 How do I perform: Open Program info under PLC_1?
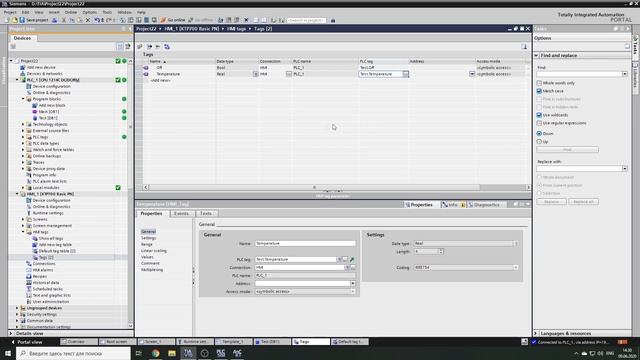point(44,175)
